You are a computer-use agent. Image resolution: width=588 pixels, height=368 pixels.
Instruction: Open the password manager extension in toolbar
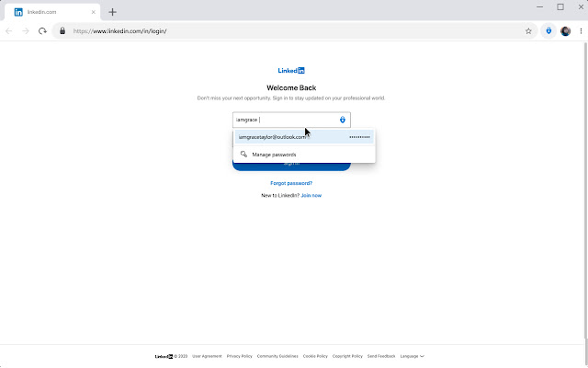[x=548, y=31]
